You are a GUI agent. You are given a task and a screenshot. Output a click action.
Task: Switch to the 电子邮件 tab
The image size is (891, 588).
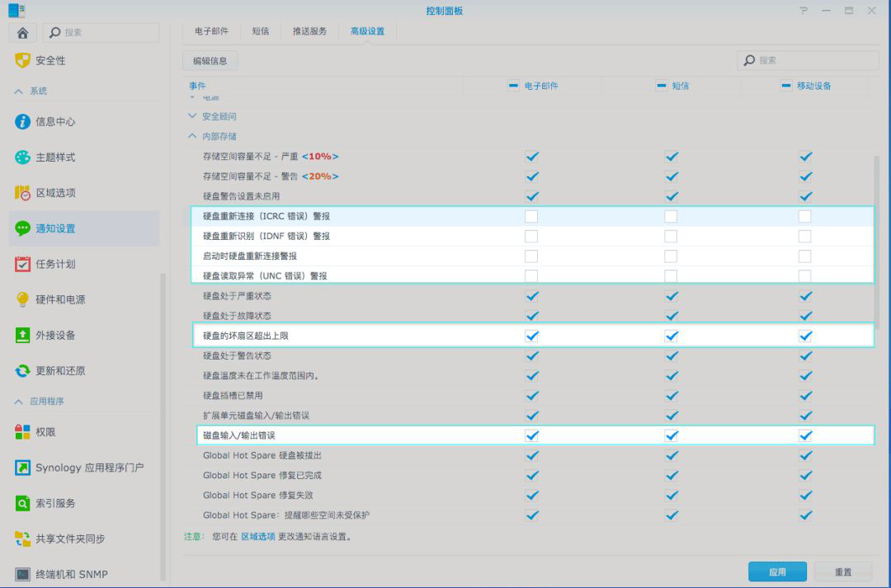tap(212, 32)
